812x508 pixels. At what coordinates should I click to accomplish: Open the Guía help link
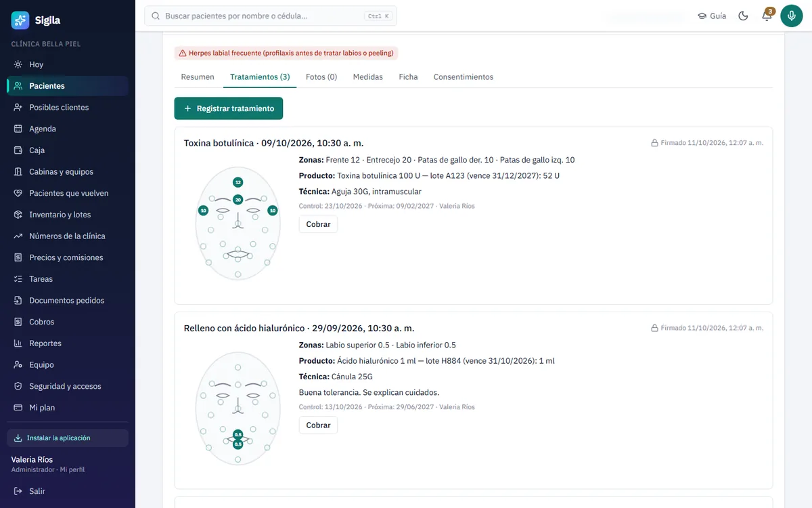712,16
